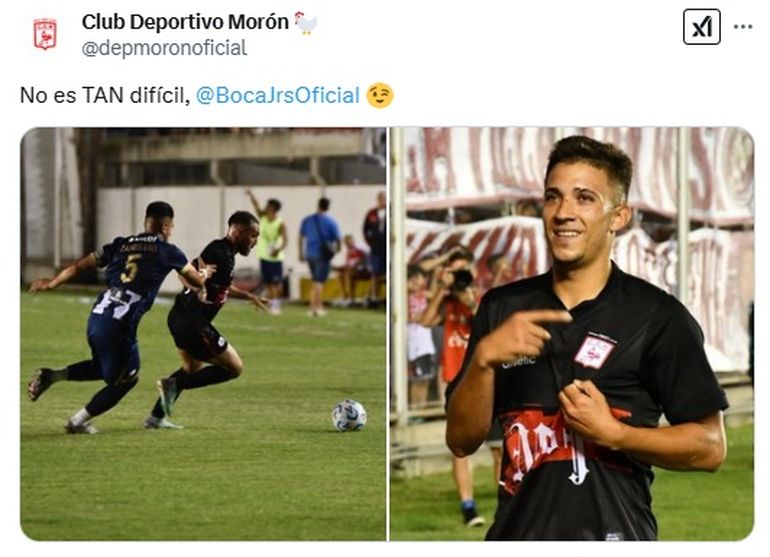The height and width of the screenshot is (557, 770).
Task: Click the man in blue shirt near the sideline
Action: [x=319, y=255]
